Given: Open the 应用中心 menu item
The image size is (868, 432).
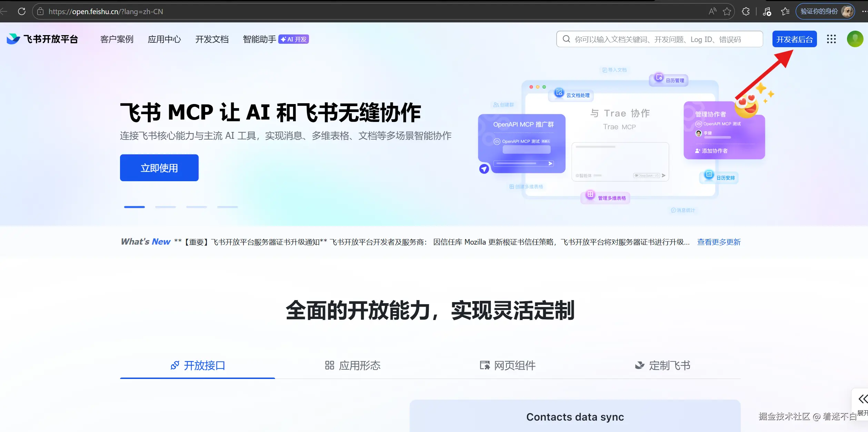Looking at the screenshot, I should coord(164,39).
